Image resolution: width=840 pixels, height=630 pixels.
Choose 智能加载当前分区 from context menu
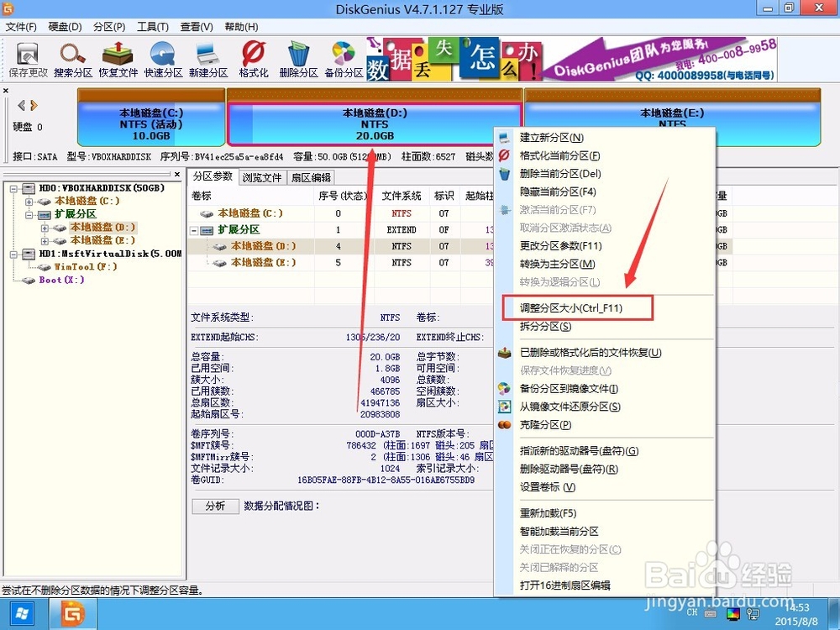[x=604, y=532]
